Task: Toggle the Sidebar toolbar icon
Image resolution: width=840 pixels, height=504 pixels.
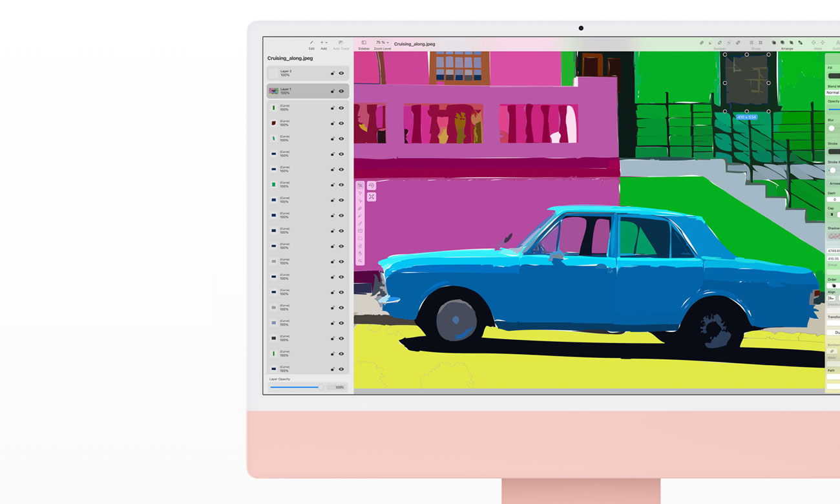Action: coord(364,43)
